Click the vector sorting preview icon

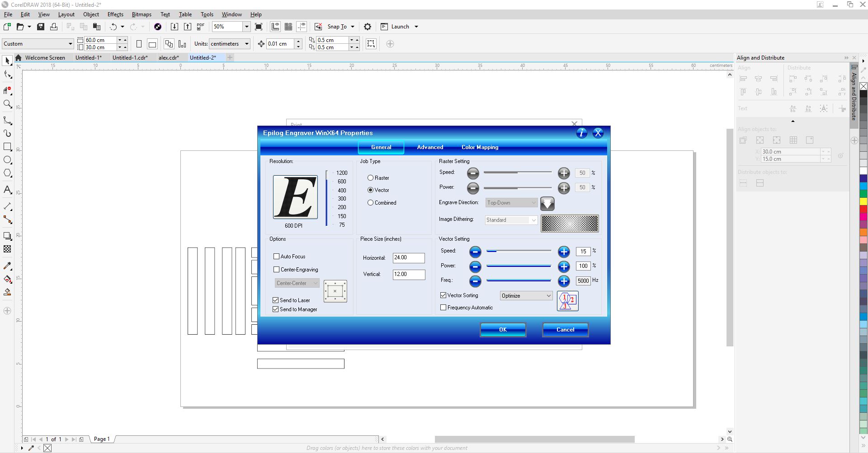(x=568, y=301)
